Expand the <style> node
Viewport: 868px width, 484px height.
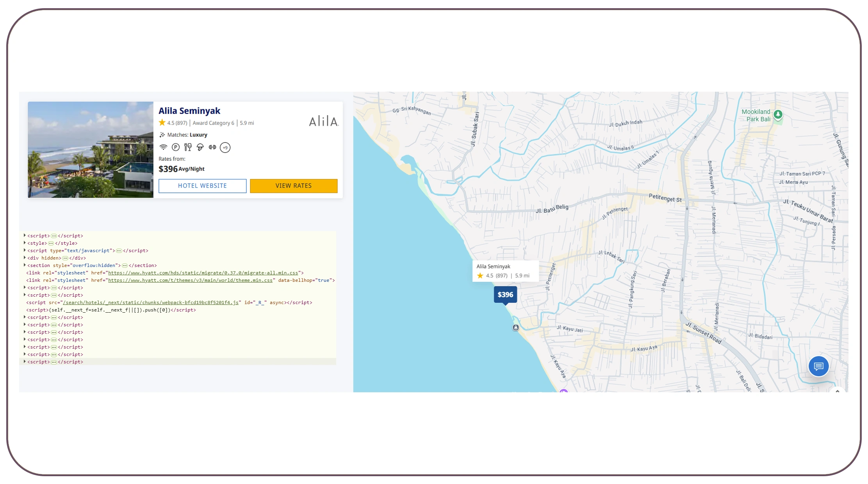25,243
